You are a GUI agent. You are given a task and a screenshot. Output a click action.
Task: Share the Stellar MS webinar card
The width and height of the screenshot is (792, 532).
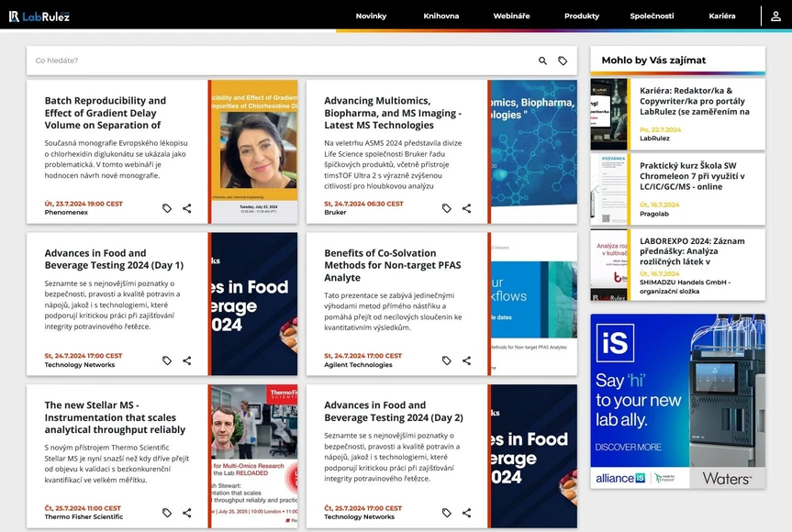tap(187, 513)
